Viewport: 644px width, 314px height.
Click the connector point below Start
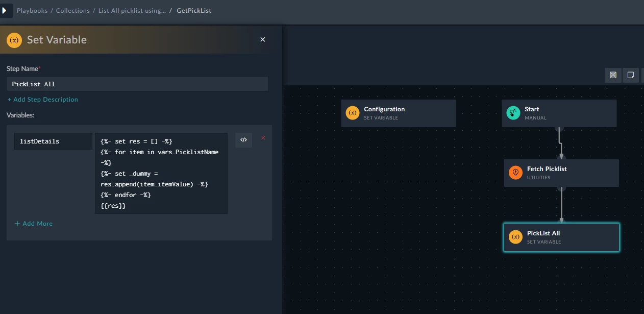click(559, 128)
